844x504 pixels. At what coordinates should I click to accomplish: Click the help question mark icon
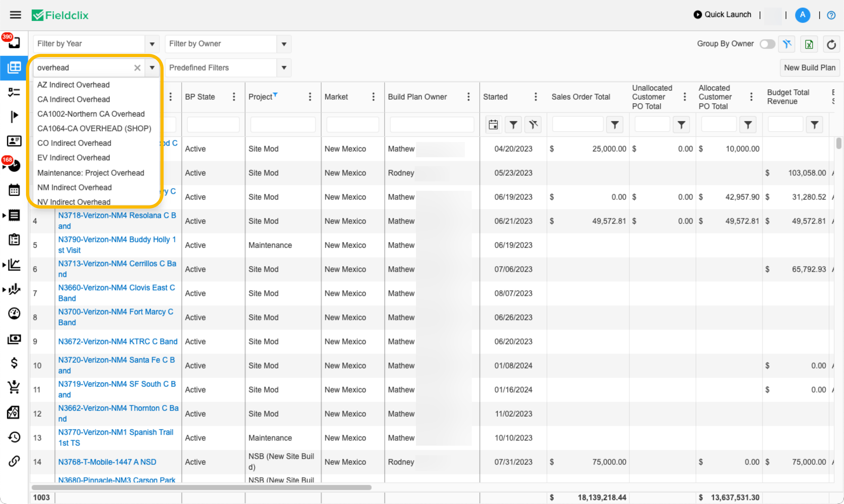pos(831,15)
